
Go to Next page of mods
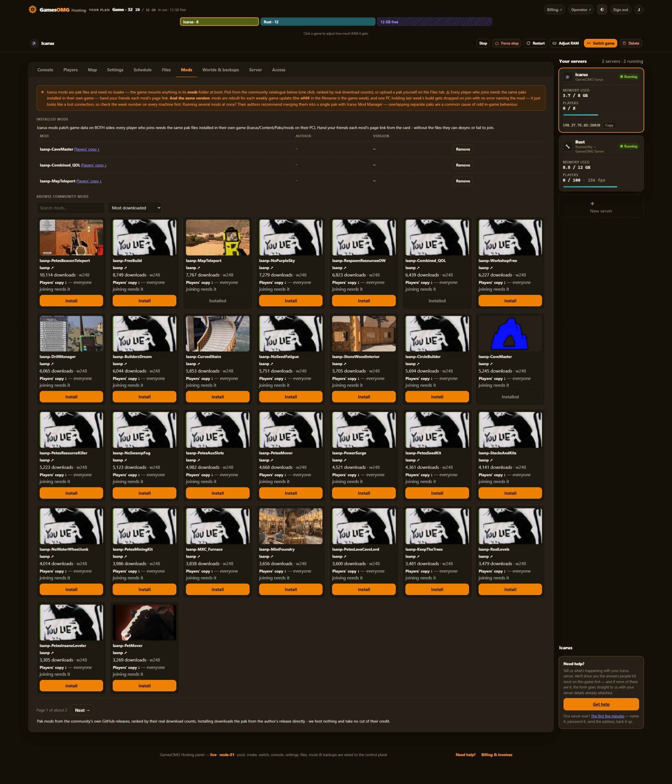pos(82,710)
